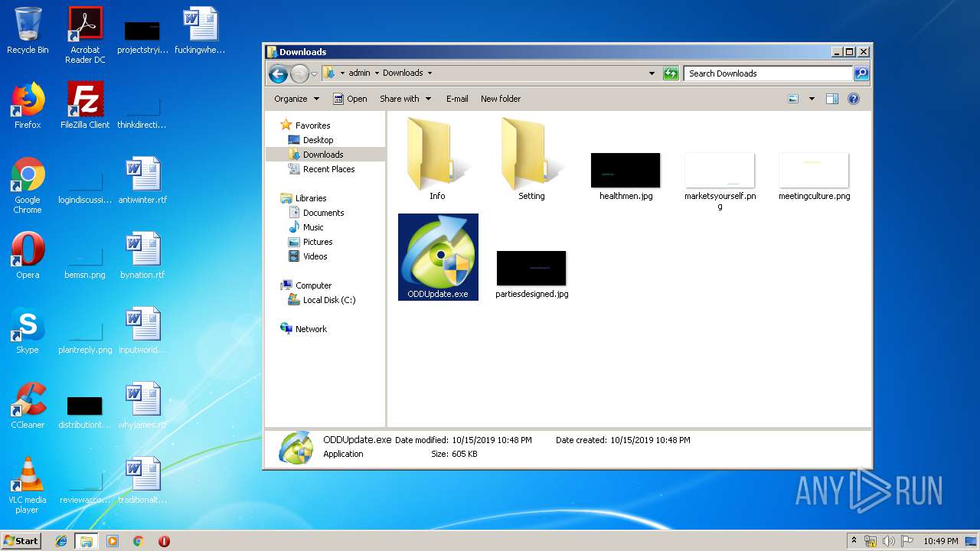Select whyjames.rtf desktop file
This screenshot has height=551, width=980.
click(142, 406)
